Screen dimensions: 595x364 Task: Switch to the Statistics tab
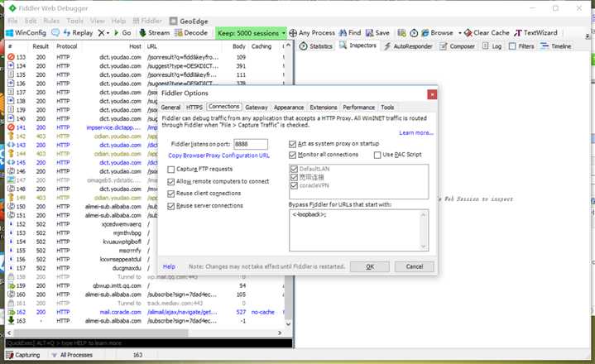pyautogui.click(x=316, y=46)
